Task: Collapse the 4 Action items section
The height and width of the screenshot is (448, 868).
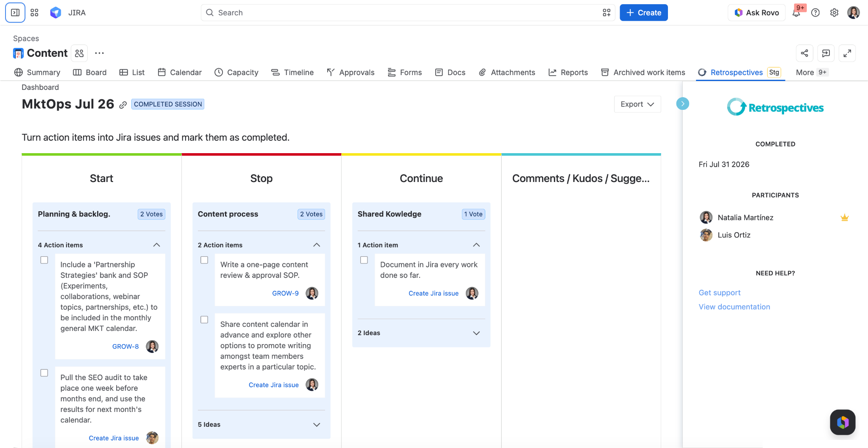Action: pyautogui.click(x=156, y=245)
